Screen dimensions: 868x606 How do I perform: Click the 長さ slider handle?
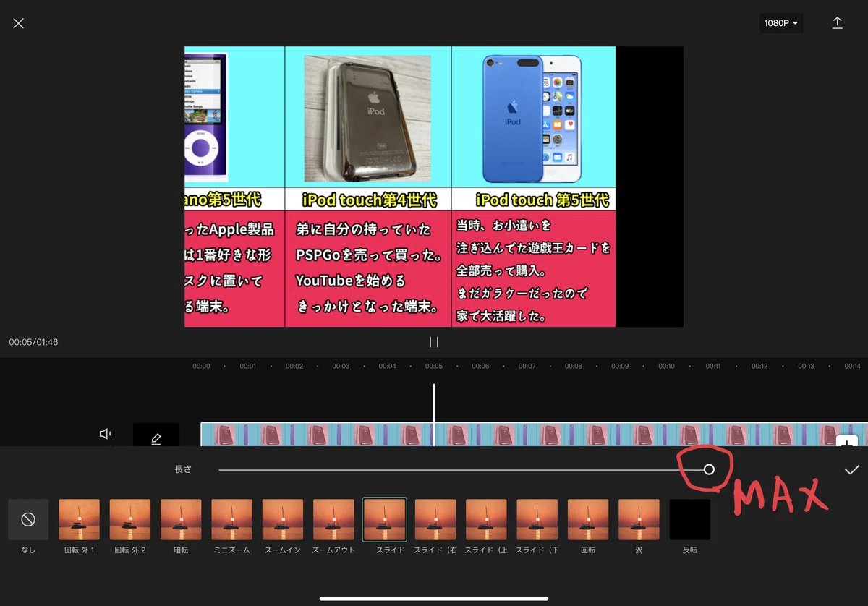(709, 470)
